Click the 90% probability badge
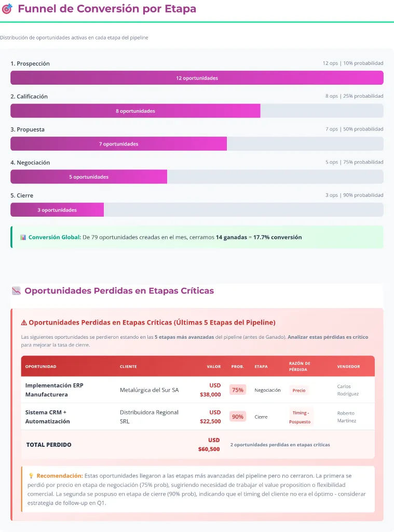 (x=238, y=417)
